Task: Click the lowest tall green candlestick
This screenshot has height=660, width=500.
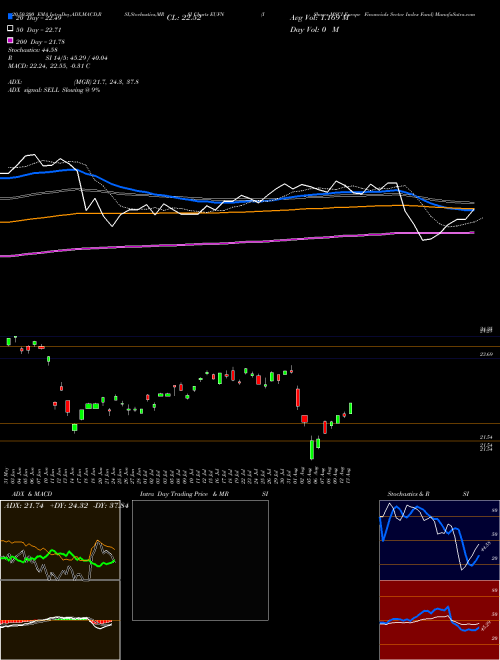Action: coord(312,450)
